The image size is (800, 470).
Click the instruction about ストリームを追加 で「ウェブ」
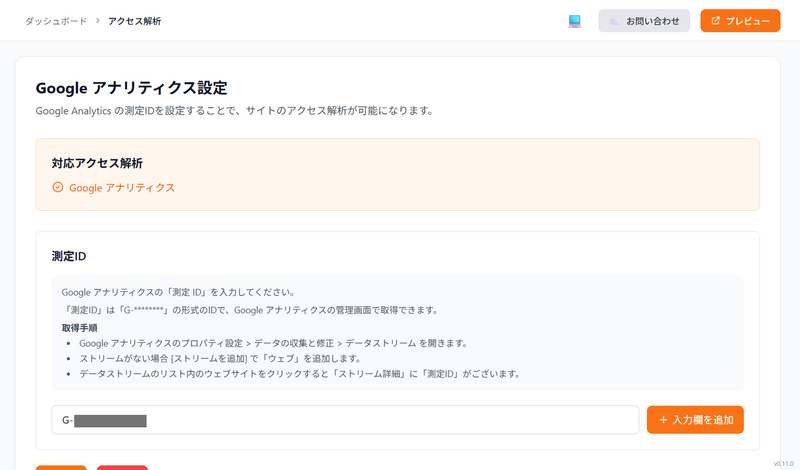pos(221,358)
